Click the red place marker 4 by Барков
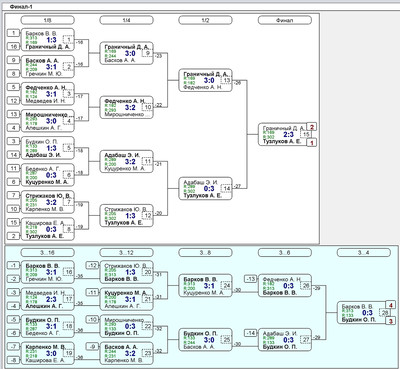The height and width of the screenshot is (369, 400). [x=391, y=305]
